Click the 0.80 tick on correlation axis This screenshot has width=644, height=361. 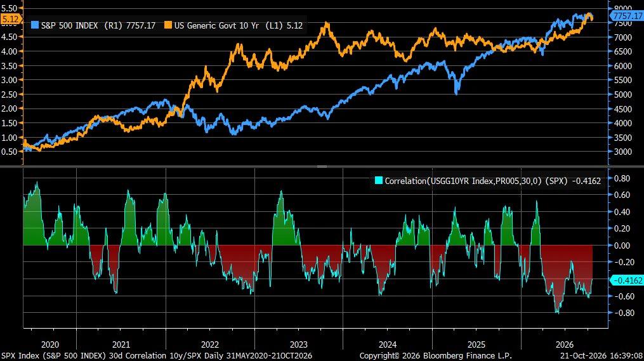coord(622,178)
